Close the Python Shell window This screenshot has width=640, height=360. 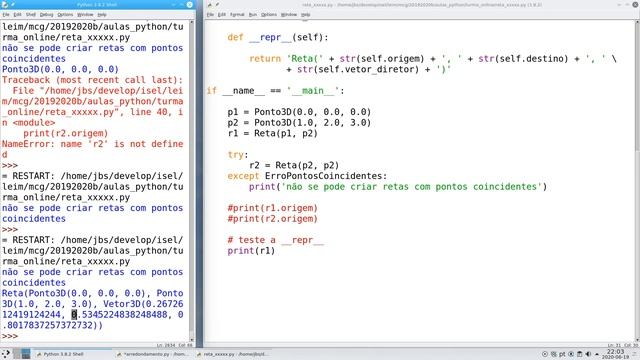click(190, 4)
